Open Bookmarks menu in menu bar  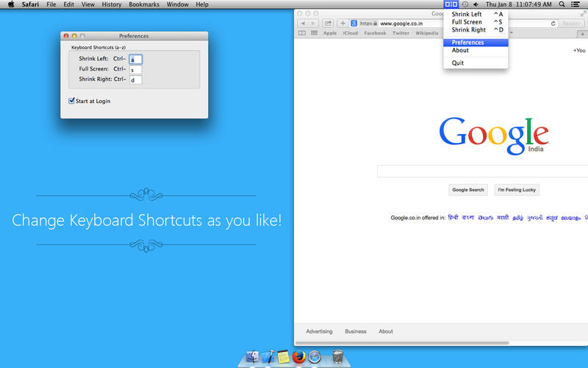click(x=144, y=4)
